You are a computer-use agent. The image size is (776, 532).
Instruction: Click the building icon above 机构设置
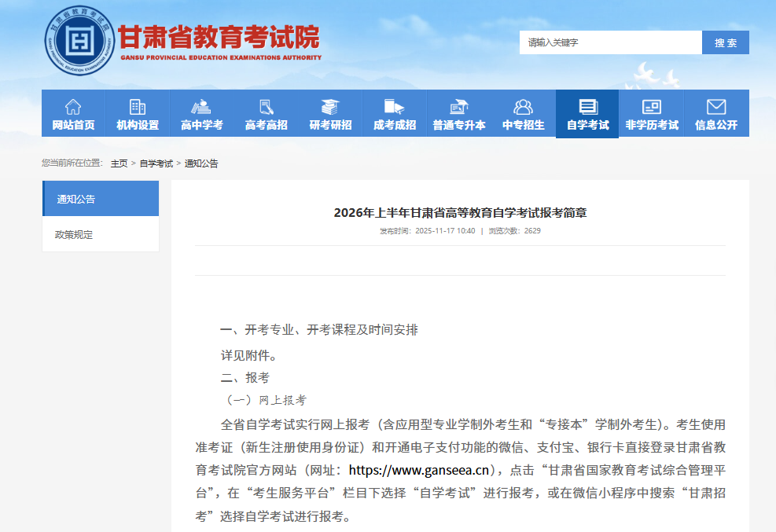(x=138, y=107)
